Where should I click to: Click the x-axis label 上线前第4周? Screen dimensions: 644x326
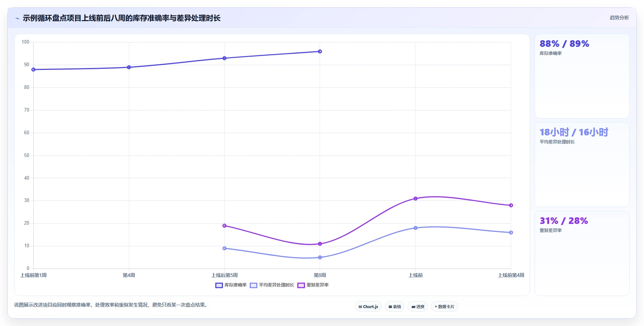point(511,275)
